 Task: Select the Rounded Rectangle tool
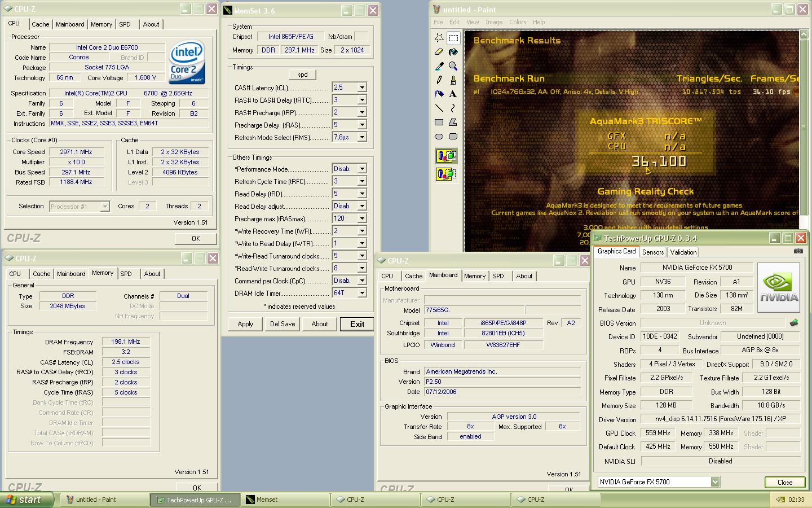(x=453, y=137)
